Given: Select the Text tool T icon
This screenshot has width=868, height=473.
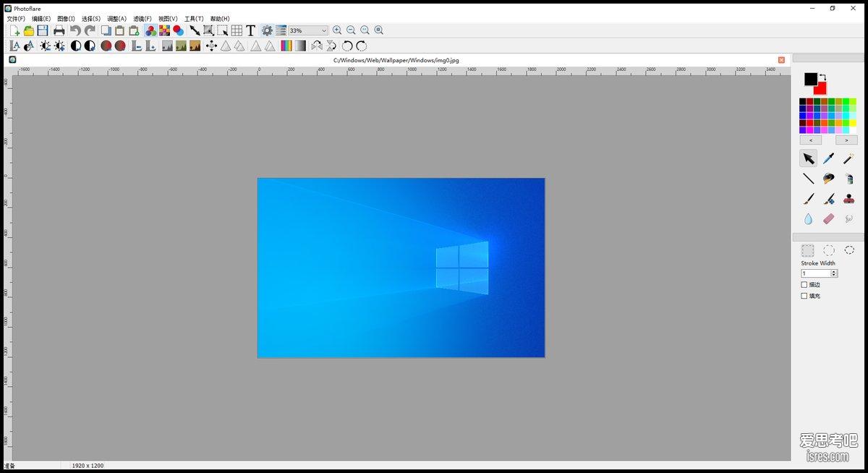Looking at the screenshot, I should 250,30.
